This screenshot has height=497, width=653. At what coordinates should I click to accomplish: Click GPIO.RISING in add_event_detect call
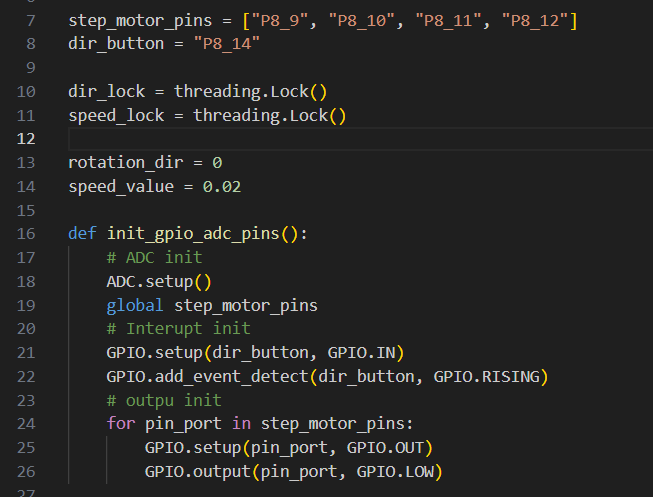tap(486, 377)
